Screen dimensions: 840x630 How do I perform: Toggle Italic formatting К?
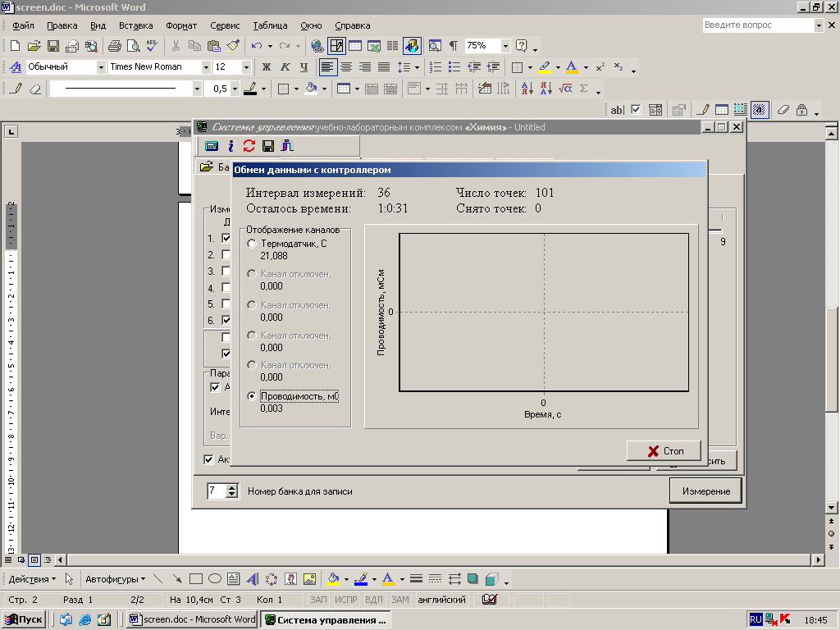pyautogui.click(x=285, y=67)
